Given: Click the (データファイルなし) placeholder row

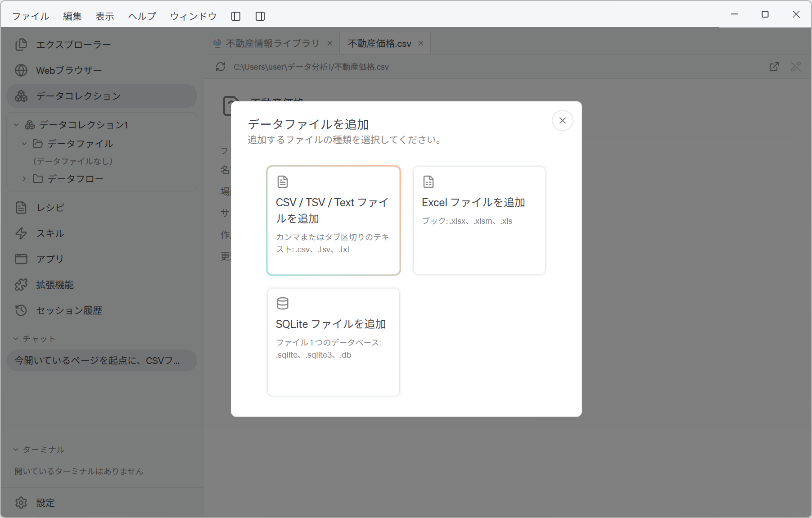Looking at the screenshot, I should (73, 161).
